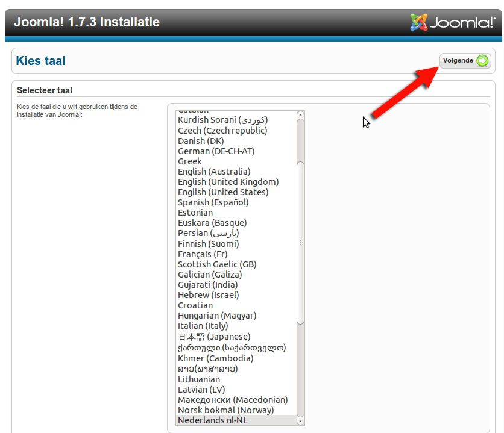
Task: Select Norsk bokmål (Norway) language
Action: click(236, 410)
